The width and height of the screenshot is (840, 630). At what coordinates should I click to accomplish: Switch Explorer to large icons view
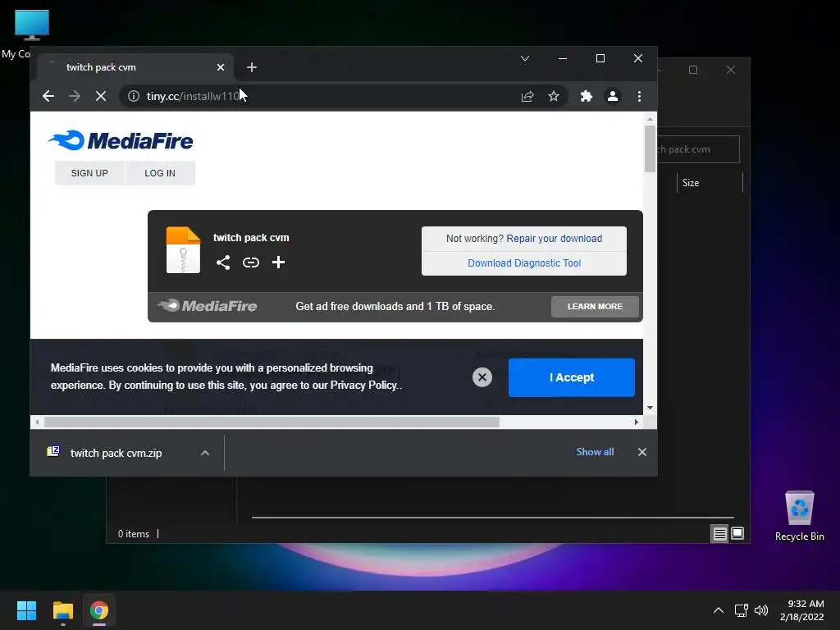[x=737, y=533]
